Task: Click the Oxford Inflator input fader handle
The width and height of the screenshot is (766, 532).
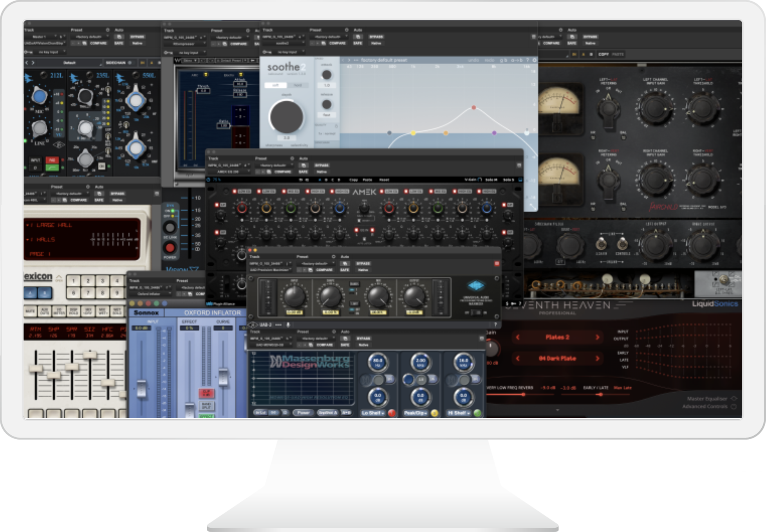Action: coord(141,388)
